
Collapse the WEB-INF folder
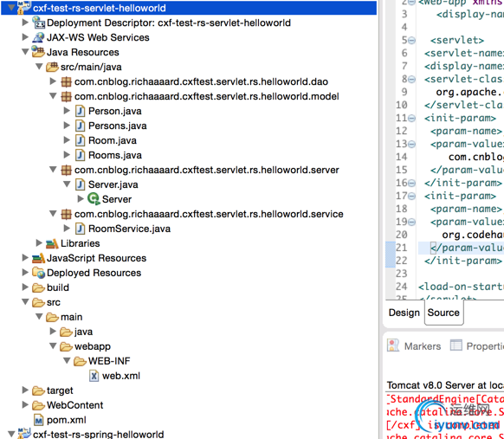point(67,360)
